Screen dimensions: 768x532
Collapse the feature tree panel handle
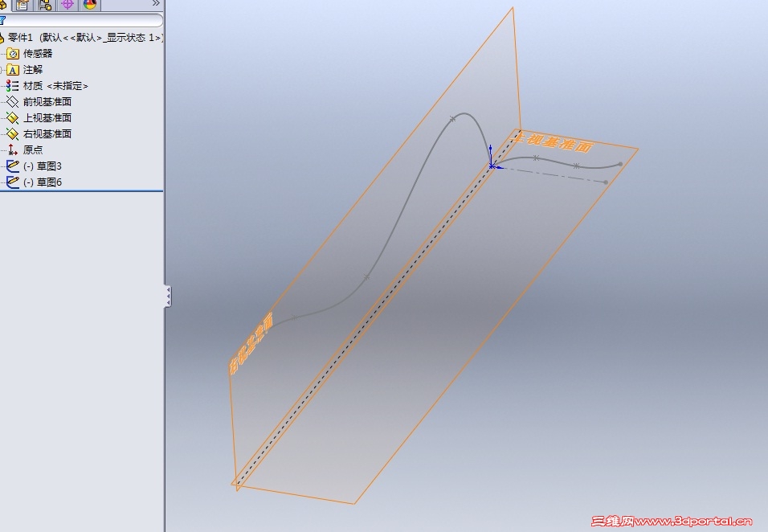(168, 297)
